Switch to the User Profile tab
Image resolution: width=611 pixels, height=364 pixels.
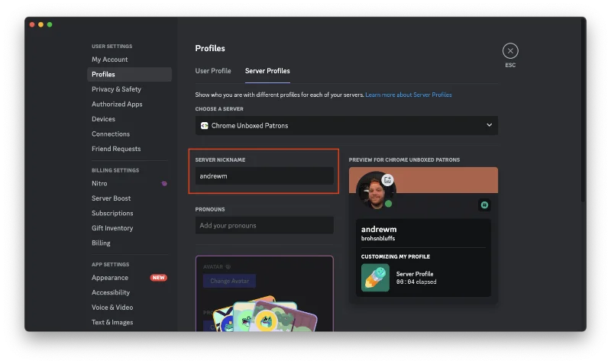213,71
